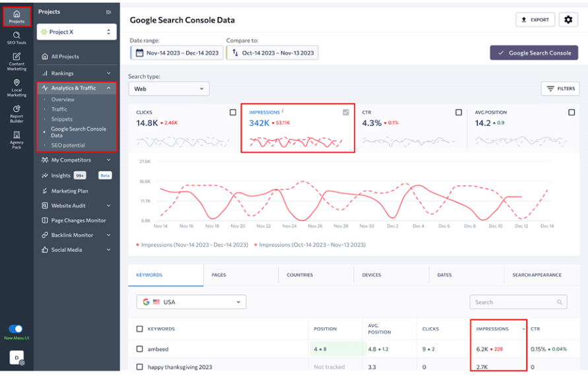This screenshot has width=588, height=376.
Task: Switch to the Search Appearance tab
Action: (542, 275)
